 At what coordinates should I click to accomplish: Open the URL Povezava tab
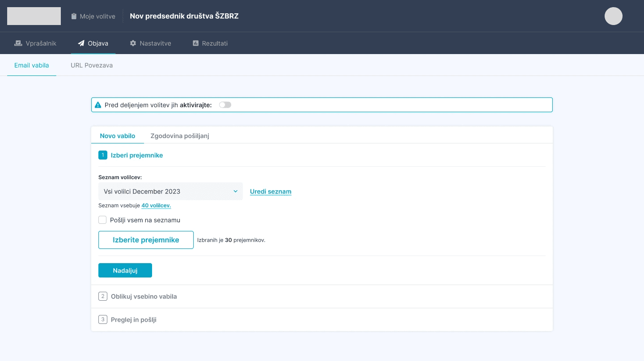point(92,65)
